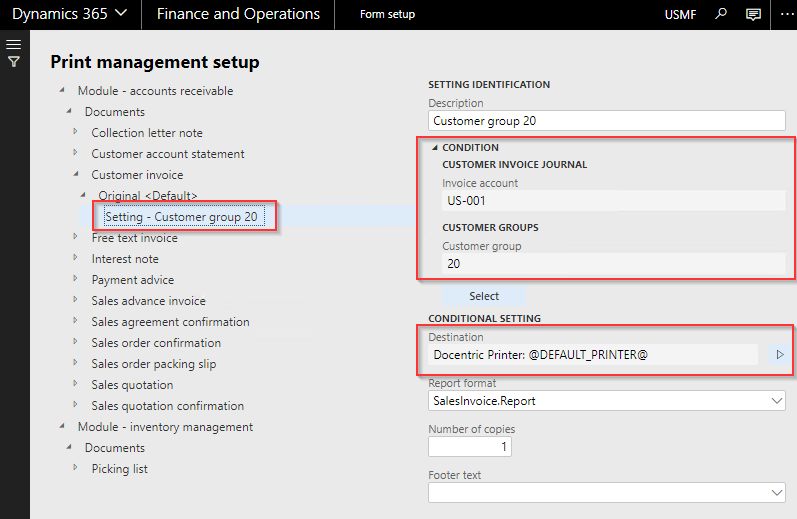
Task: Open the hamburger navigation menu icon
Action: (x=14, y=44)
